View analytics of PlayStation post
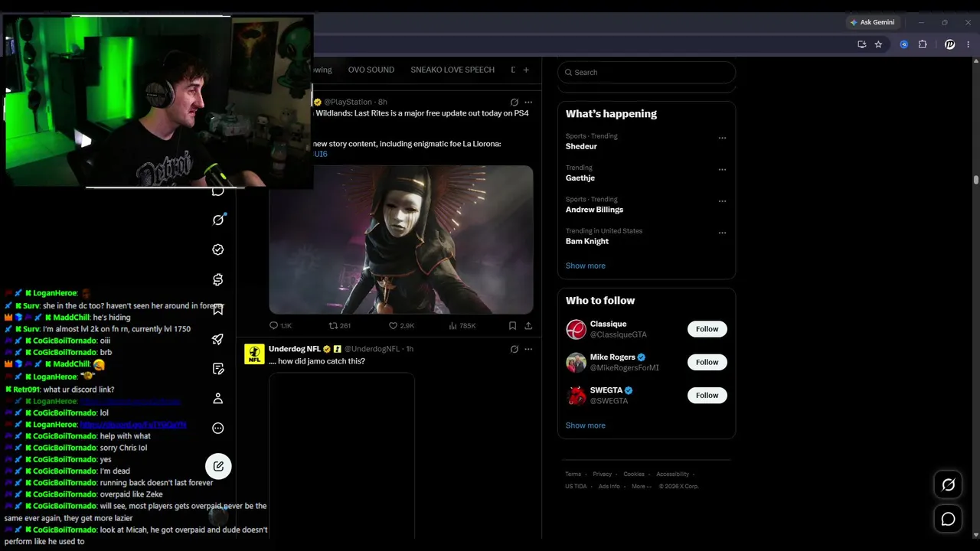 [462, 326]
